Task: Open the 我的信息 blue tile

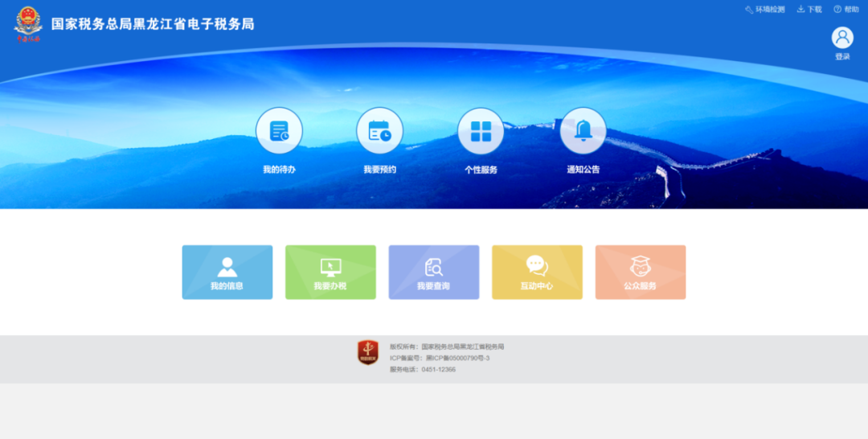Action: pyautogui.click(x=227, y=273)
